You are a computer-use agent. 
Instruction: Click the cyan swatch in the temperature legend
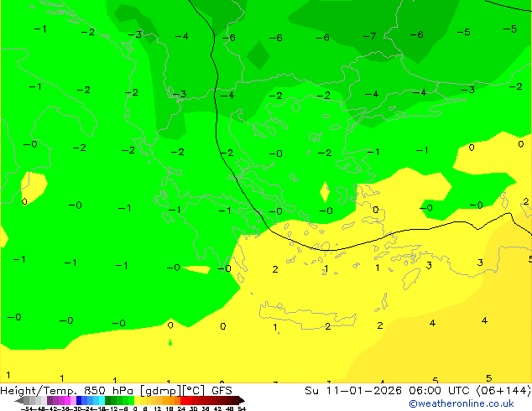[102, 400]
